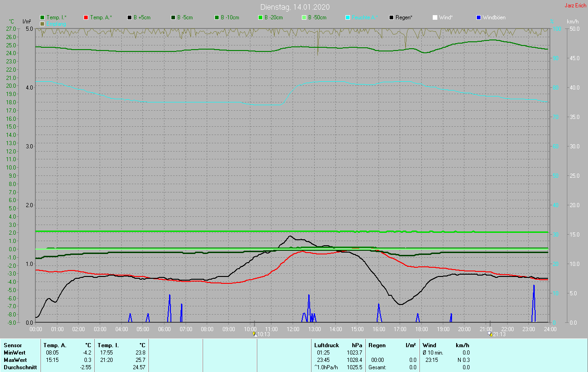This screenshot has height=372, width=588.
Task: Click the B -5cm legend square
Action: point(174,17)
